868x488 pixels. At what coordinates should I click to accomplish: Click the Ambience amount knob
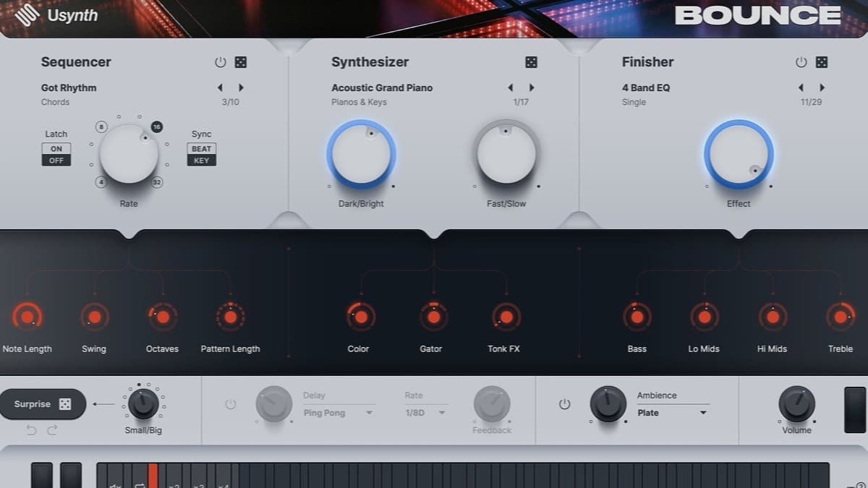click(x=608, y=404)
